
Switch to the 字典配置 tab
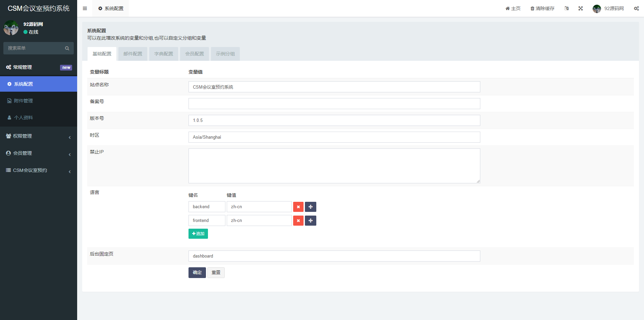click(164, 54)
